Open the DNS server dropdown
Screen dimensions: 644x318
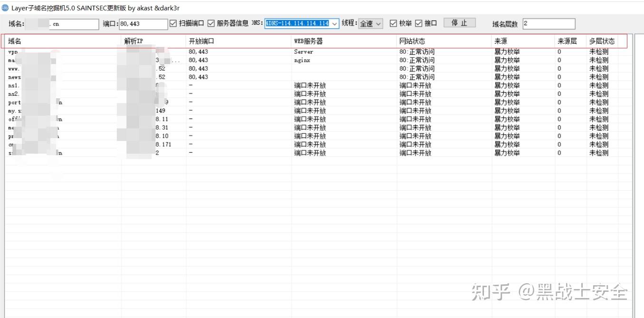pos(334,23)
